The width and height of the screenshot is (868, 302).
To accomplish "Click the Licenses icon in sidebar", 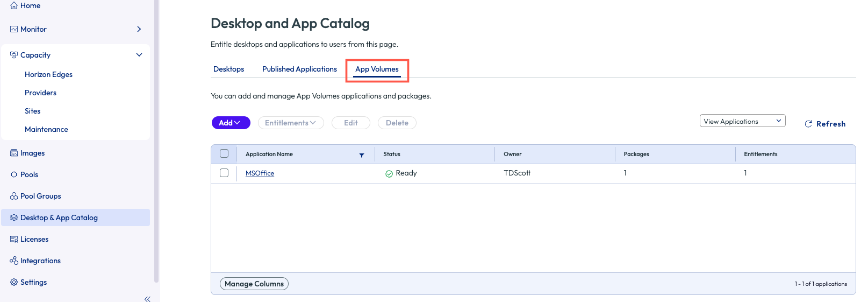I will tap(14, 239).
